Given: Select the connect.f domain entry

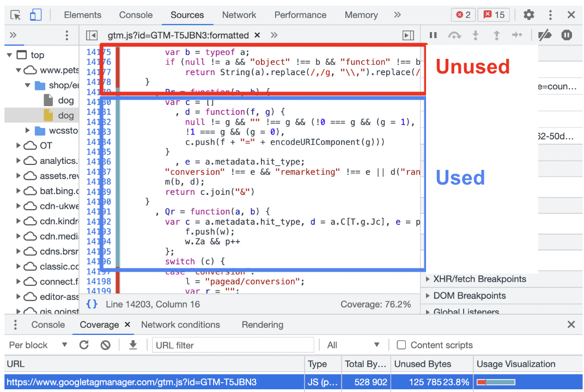Looking at the screenshot, I should point(51,281).
